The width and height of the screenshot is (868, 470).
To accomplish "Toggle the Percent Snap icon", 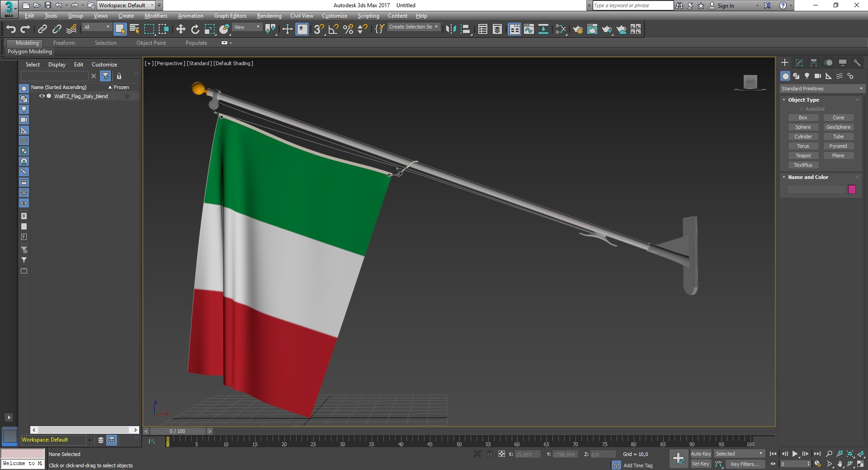I will 348,29.
